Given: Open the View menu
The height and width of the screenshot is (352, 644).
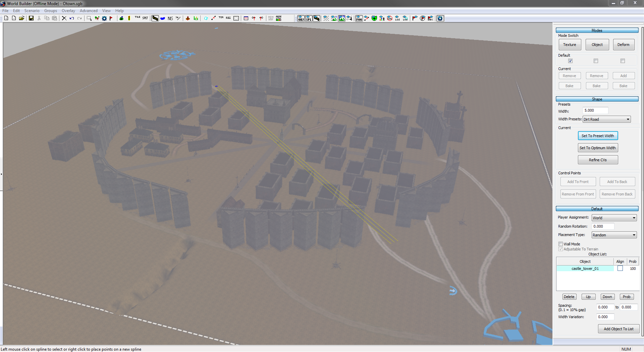Looking at the screenshot, I should tap(106, 11).
